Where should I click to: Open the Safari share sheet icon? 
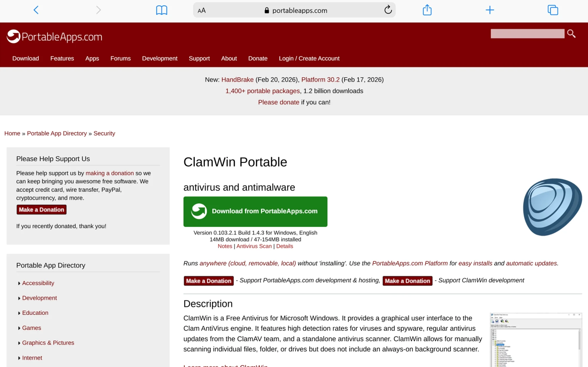click(x=427, y=10)
